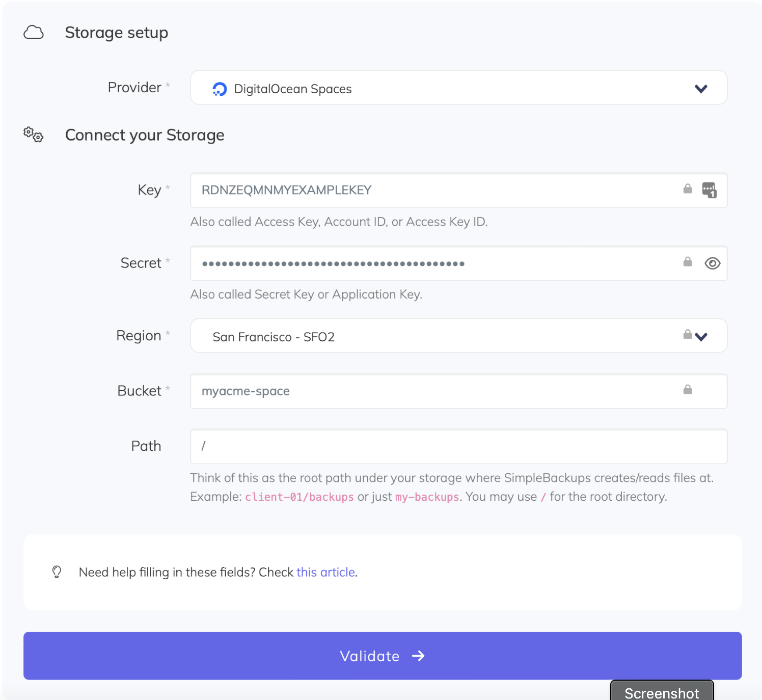Click the DigitalOcean logo in Provider field
762x700 pixels.
coord(220,89)
